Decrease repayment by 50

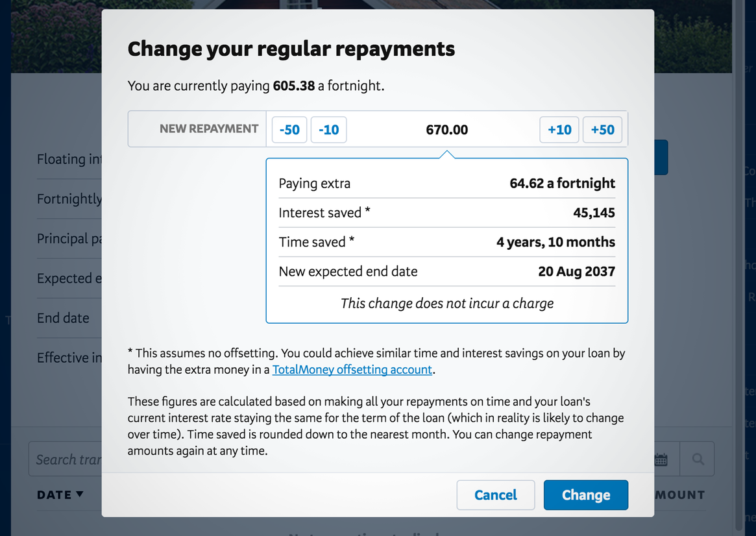coord(289,130)
